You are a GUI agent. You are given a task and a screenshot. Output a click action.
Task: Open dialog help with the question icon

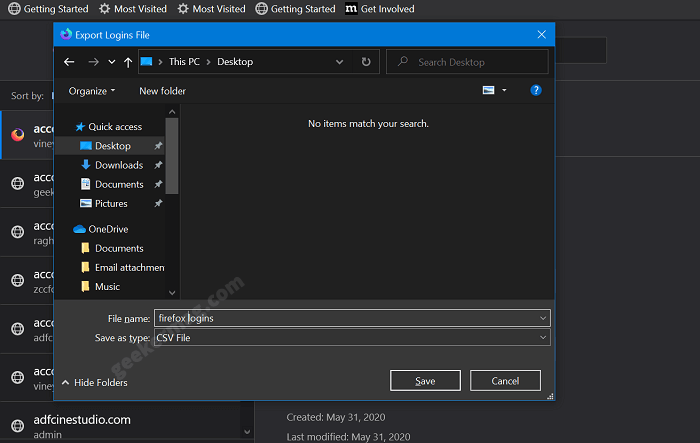coord(536,91)
